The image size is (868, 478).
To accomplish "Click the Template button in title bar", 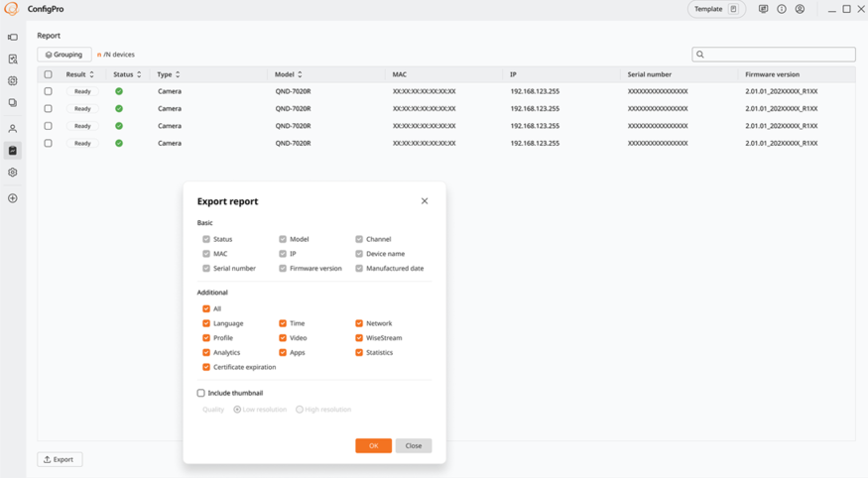I will [716, 9].
